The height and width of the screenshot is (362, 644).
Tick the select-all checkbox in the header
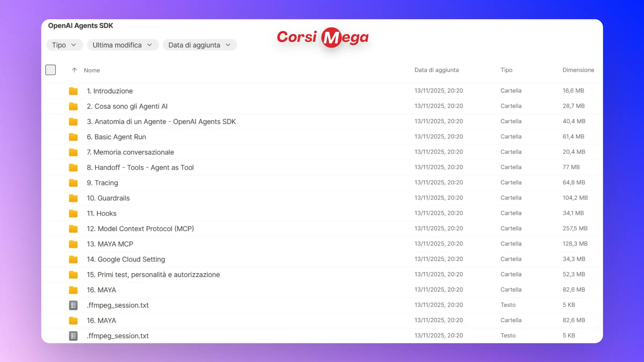50,70
